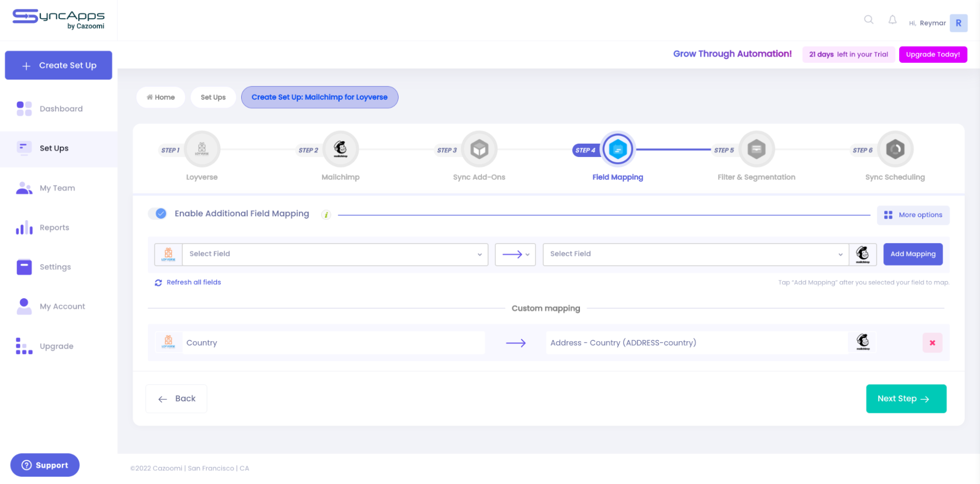This screenshot has height=484, width=980.
Task: Click the Mailchimp icon in Address - Country row
Action: pyautogui.click(x=863, y=342)
